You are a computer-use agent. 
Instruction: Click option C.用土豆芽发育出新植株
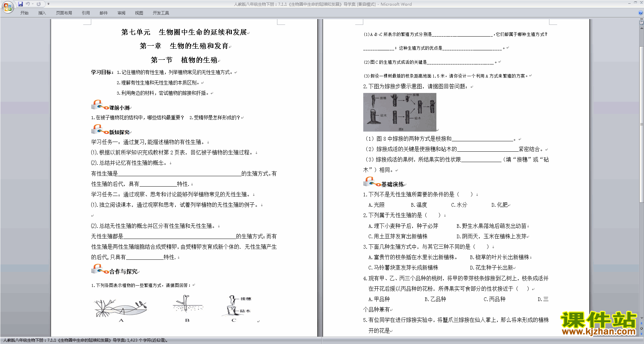click(x=398, y=237)
